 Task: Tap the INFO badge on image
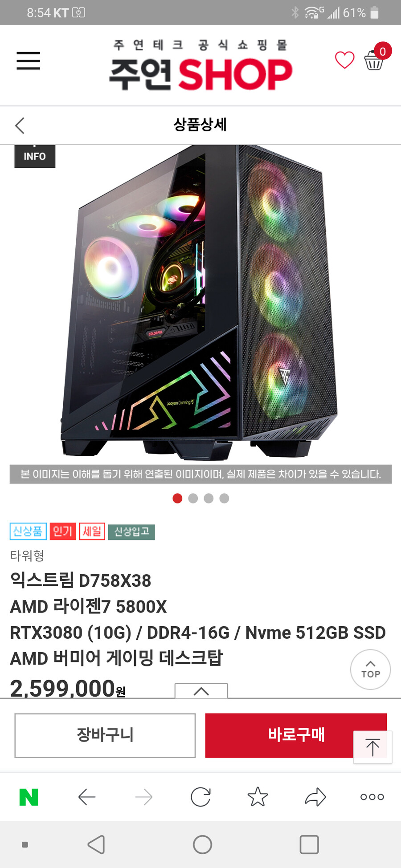pyautogui.click(x=35, y=156)
